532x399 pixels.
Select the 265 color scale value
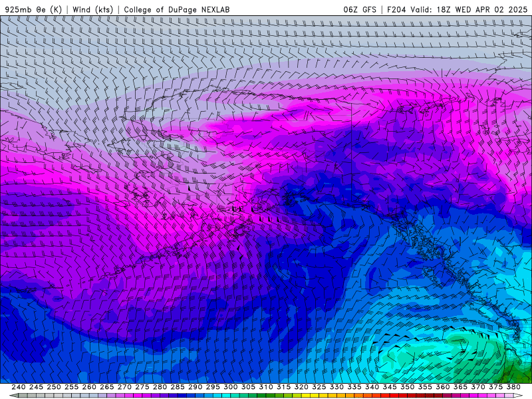[106, 387]
